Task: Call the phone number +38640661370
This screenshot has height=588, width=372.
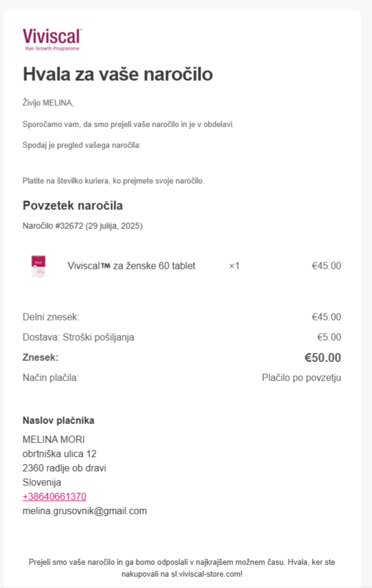Action: coord(55,496)
